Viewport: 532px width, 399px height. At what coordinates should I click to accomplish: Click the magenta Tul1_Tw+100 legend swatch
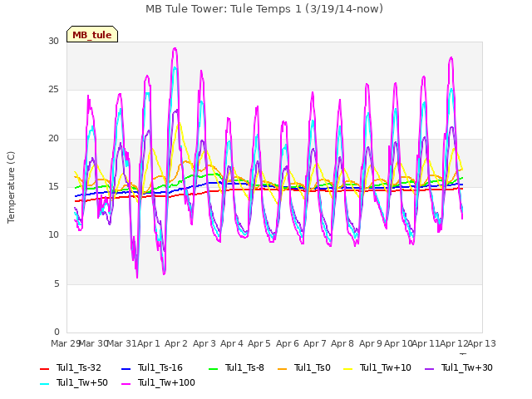click(126, 383)
